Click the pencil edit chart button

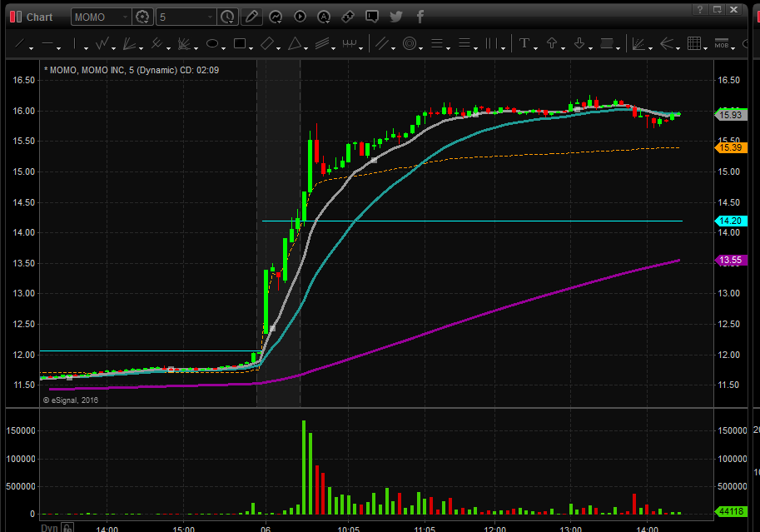251,17
